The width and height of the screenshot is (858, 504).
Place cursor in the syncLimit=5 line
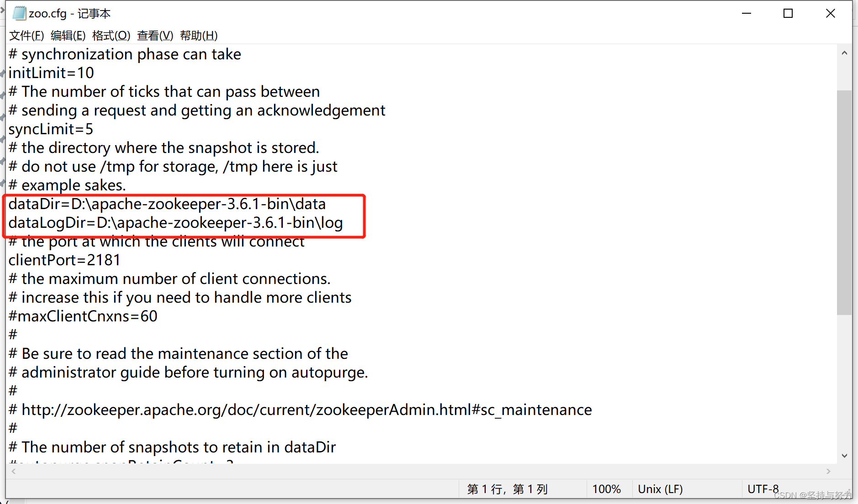51,129
